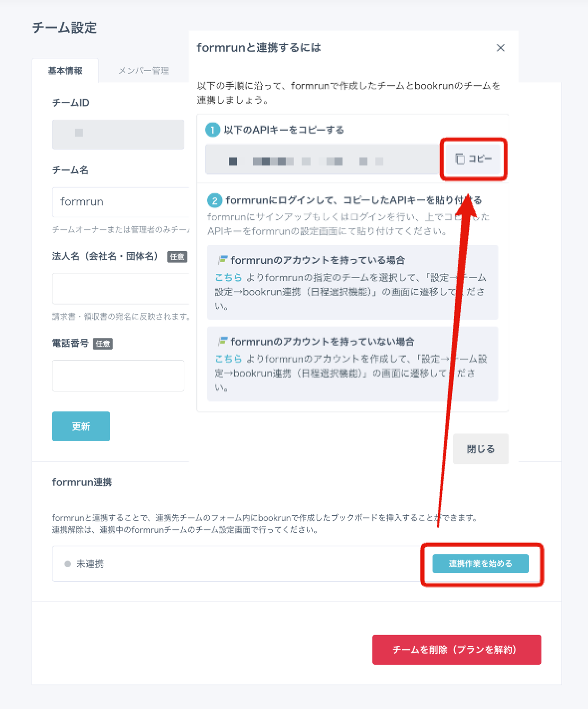Click formrun logo icon beside 持っていない場合
This screenshot has width=588, height=709.
(223, 341)
